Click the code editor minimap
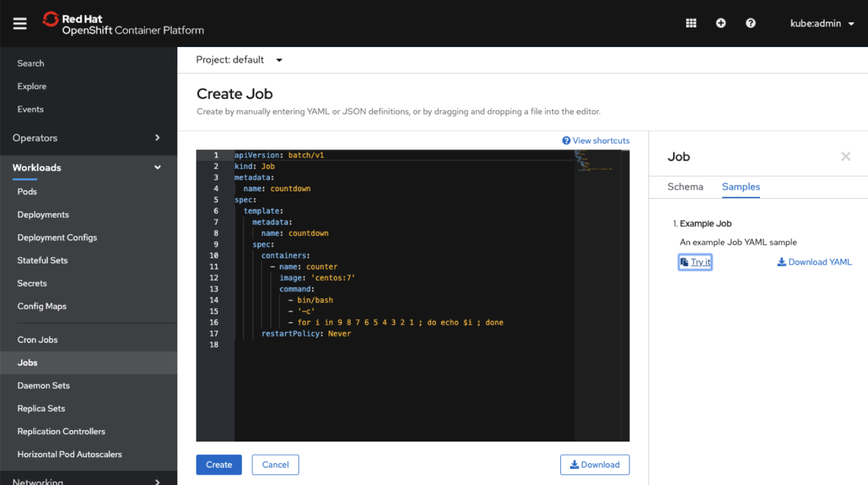 click(x=595, y=161)
